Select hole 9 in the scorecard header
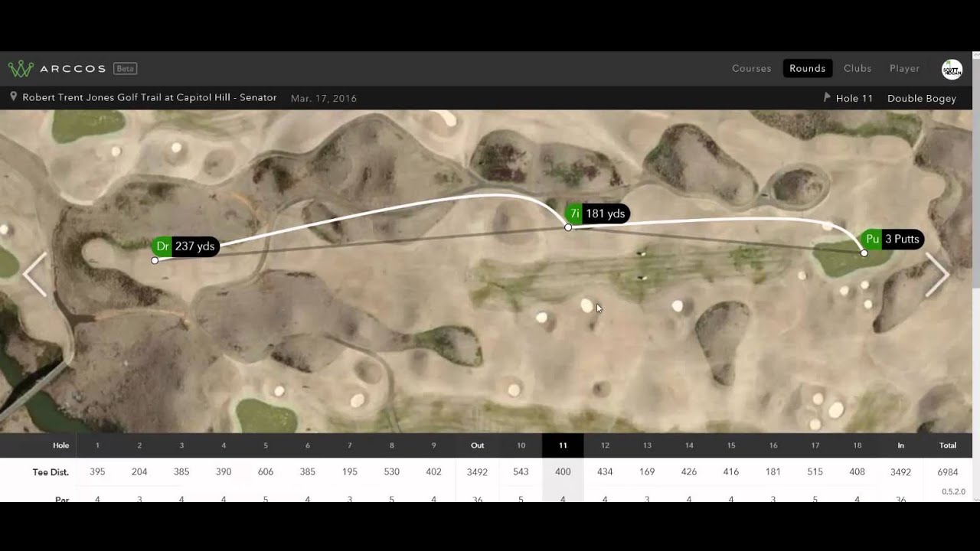Screen dimensions: 980x551 click(x=434, y=445)
